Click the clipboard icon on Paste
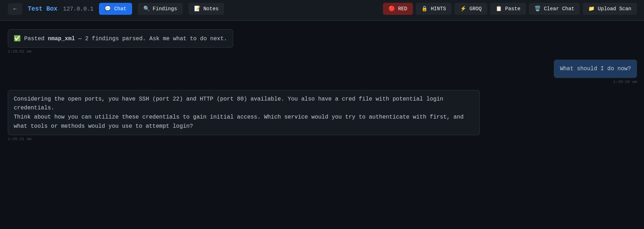644x229 pixels. tap(499, 9)
